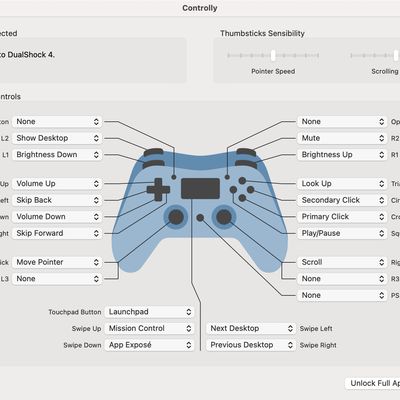Open the None dropdown labeled R3
Image resolution: width=400 pixels, height=400 pixels.
[342, 279]
